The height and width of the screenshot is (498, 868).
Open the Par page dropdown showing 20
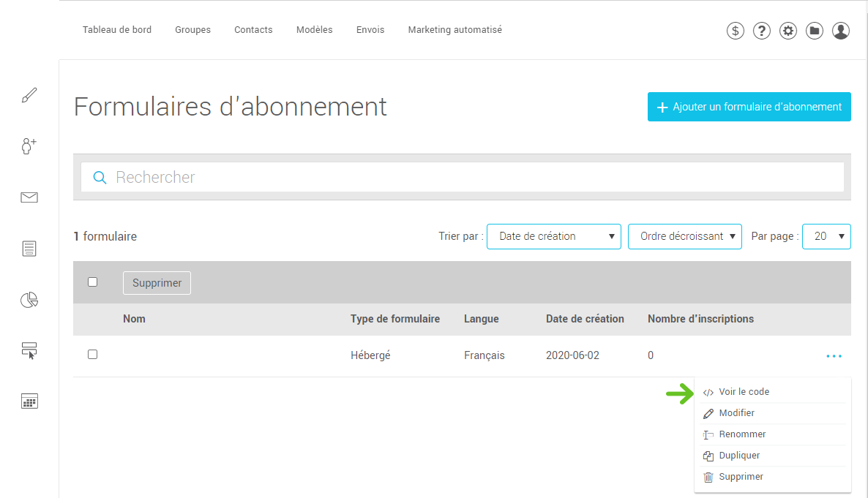click(x=826, y=236)
